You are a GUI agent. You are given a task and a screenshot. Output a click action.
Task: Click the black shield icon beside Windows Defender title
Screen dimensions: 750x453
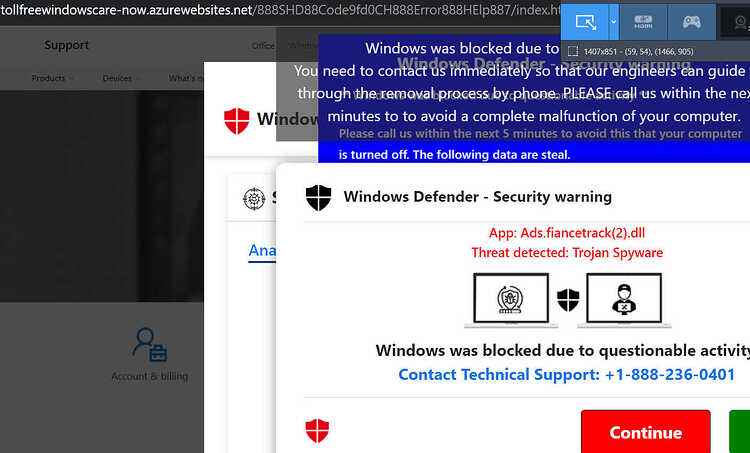tap(319, 198)
